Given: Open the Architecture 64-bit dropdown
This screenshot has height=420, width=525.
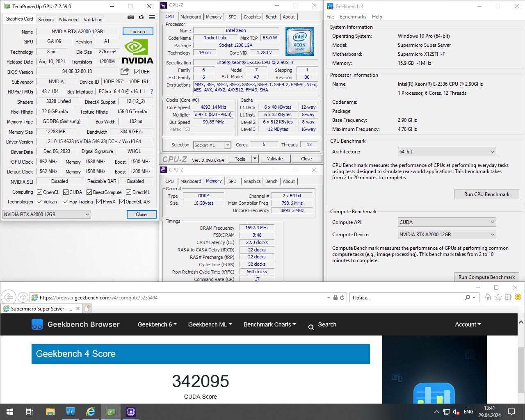Looking at the screenshot, I should (x=447, y=152).
